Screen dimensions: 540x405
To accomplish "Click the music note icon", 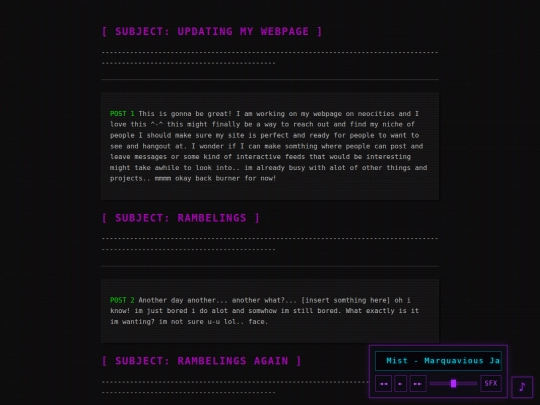I will (x=522, y=387).
